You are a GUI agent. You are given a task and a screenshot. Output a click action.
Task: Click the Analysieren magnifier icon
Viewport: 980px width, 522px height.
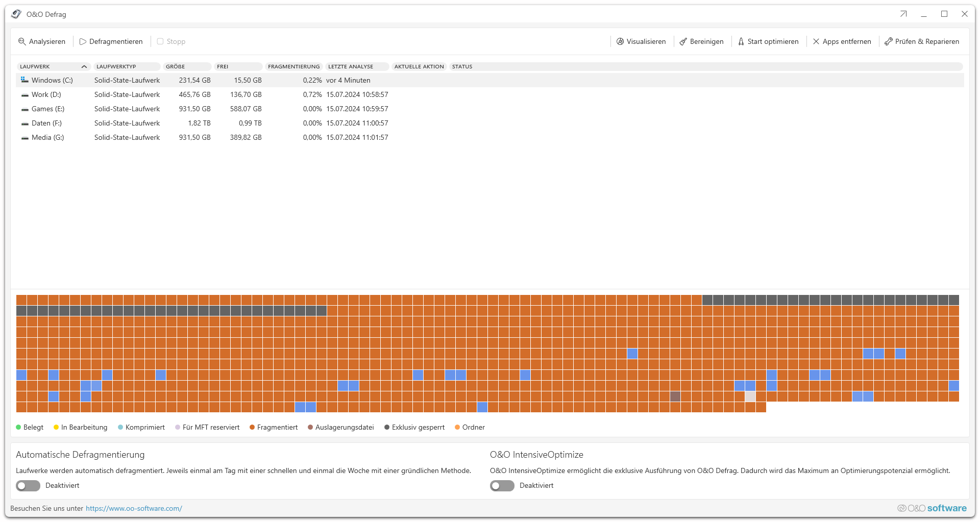[x=22, y=41]
